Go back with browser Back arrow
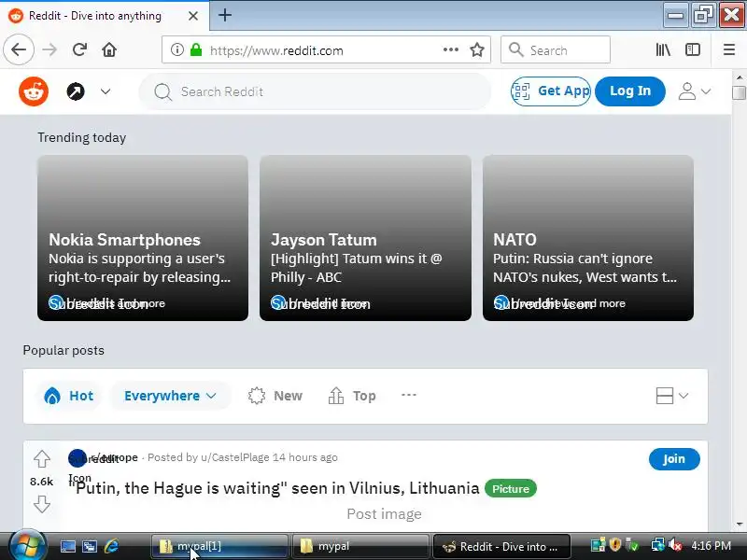 (x=19, y=49)
